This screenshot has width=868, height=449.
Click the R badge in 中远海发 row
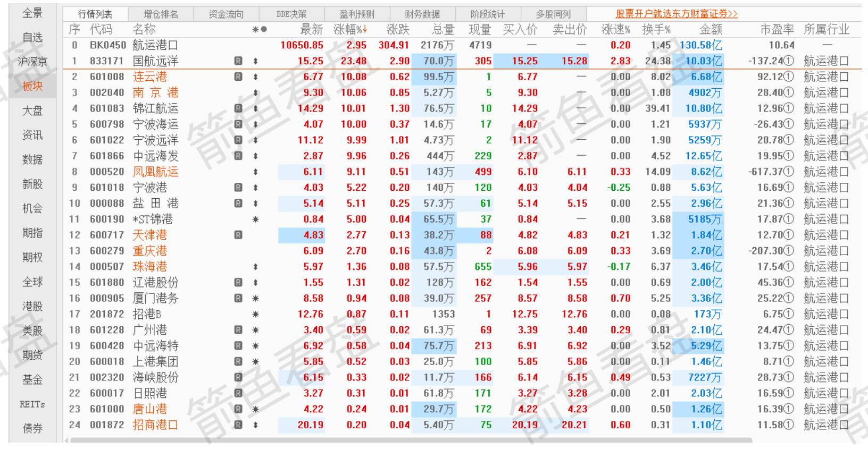[238, 156]
